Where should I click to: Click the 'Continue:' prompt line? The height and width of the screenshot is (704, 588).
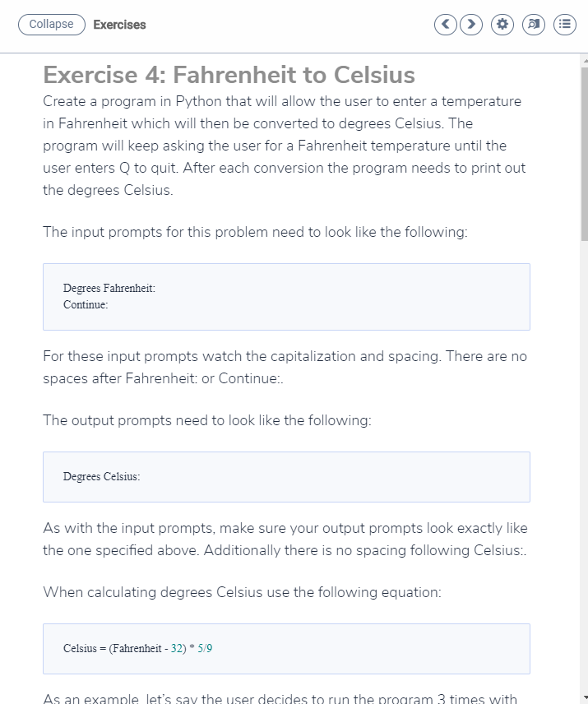86,305
